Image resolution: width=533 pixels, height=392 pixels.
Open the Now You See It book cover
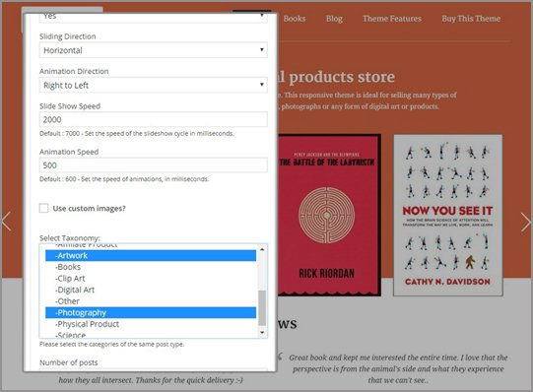click(448, 216)
